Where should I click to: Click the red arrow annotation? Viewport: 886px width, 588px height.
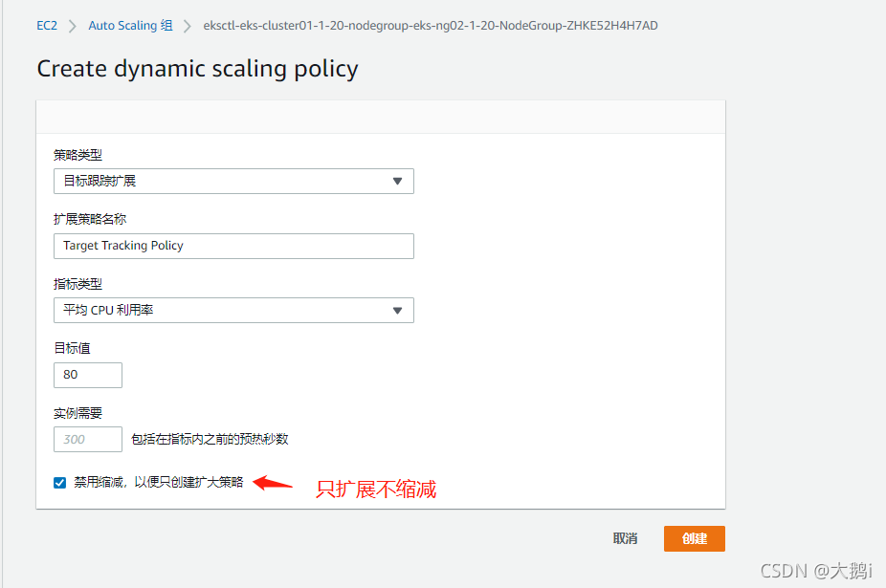click(272, 484)
